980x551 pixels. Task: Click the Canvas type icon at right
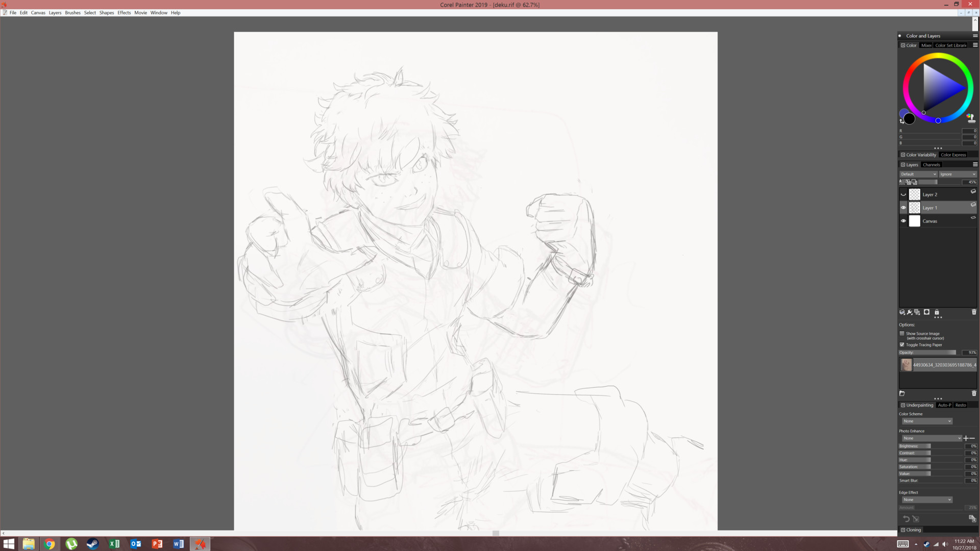point(973,218)
